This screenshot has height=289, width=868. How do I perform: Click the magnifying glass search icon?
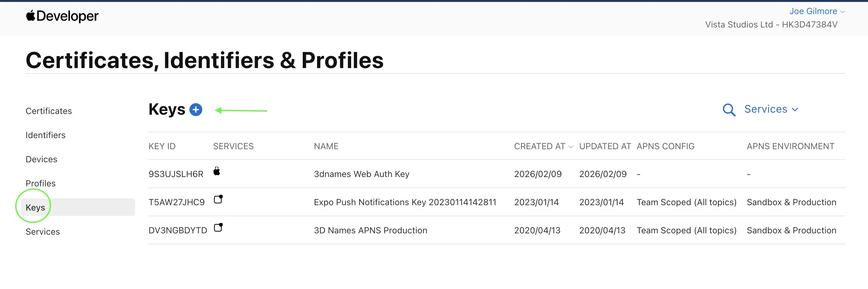pos(729,110)
